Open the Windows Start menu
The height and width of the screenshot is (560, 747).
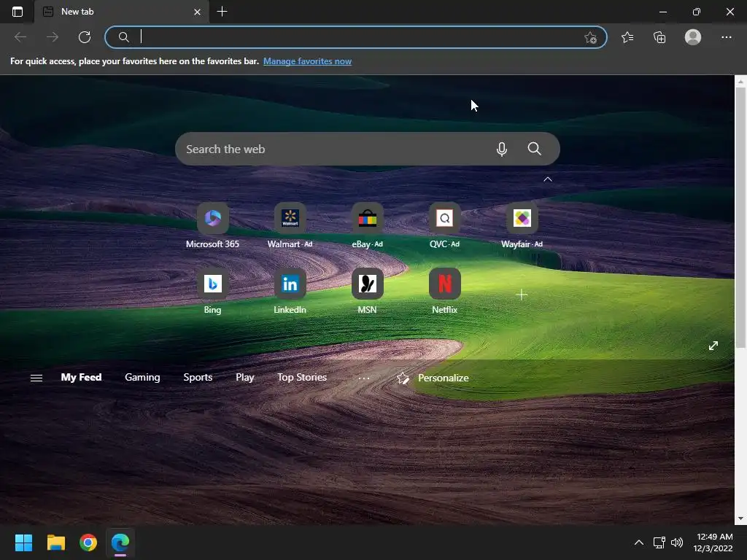(x=23, y=542)
